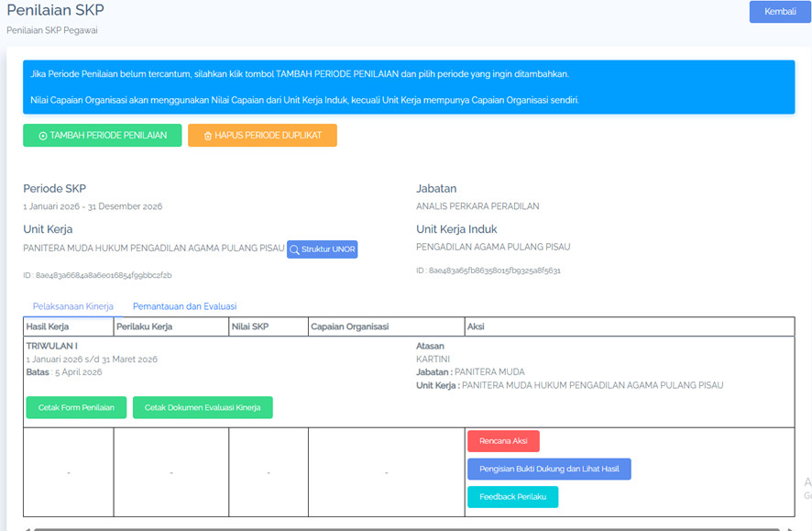Open the Pemantauan dan Evaluasi tab

pyautogui.click(x=184, y=306)
